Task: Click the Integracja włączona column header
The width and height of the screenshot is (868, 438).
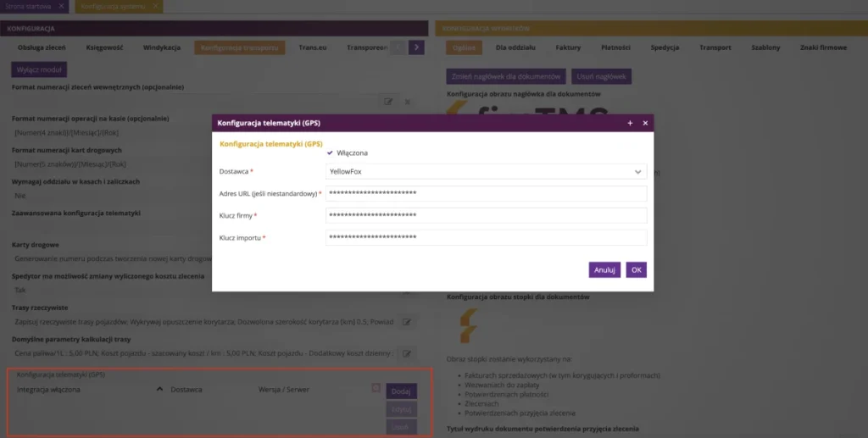Action: pos(48,390)
